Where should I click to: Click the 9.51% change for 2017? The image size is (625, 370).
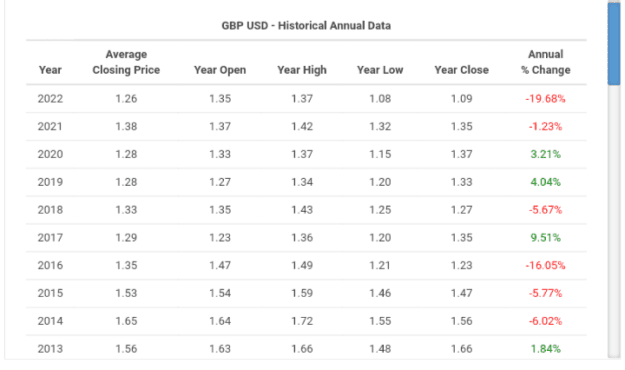point(546,238)
